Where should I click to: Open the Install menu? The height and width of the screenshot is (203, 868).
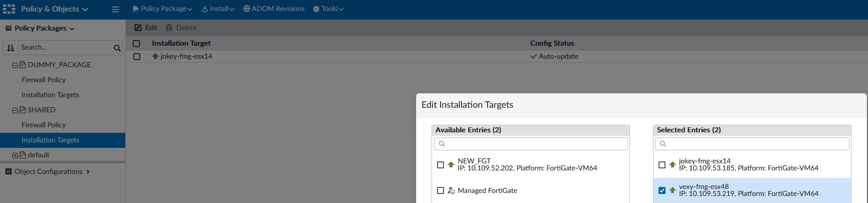(218, 9)
